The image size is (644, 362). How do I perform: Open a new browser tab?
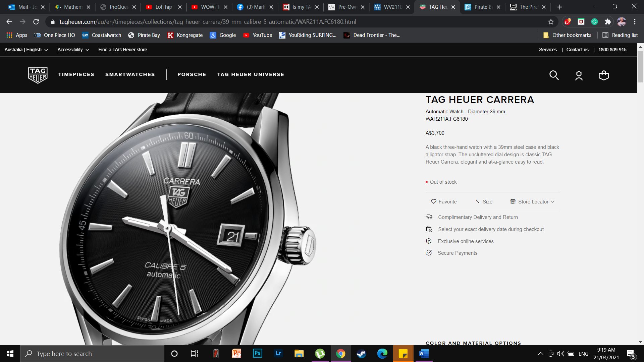(x=559, y=7)
